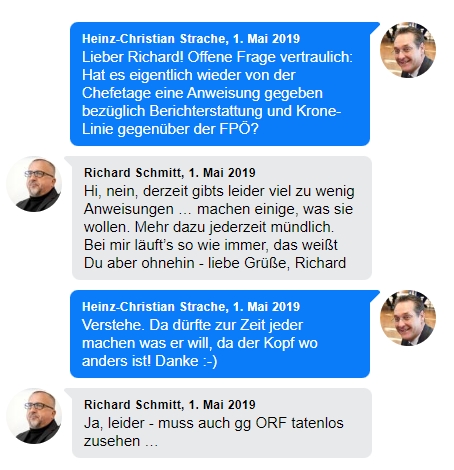Click the word 'zusehen' in the last bubble
Image resolution: width=454 pixels, height=470 pixels.
pyautogui.click(x=112, y=441)
